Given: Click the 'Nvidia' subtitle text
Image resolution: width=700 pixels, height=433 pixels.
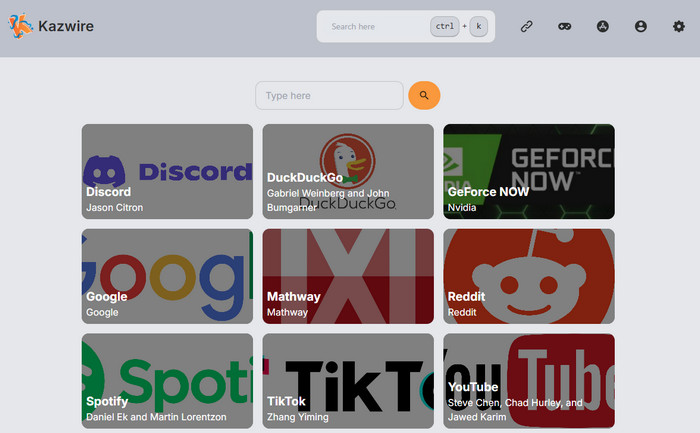Looking at the screenshot, I should click(x=462, y=208).
